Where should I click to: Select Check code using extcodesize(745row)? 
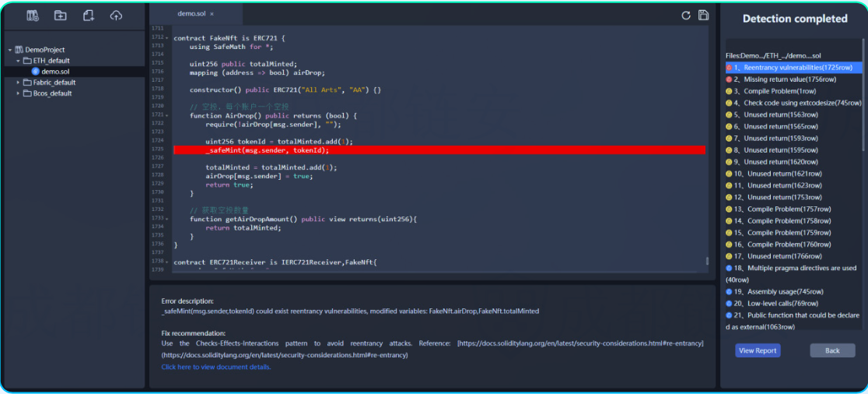[x=794, y=103]
